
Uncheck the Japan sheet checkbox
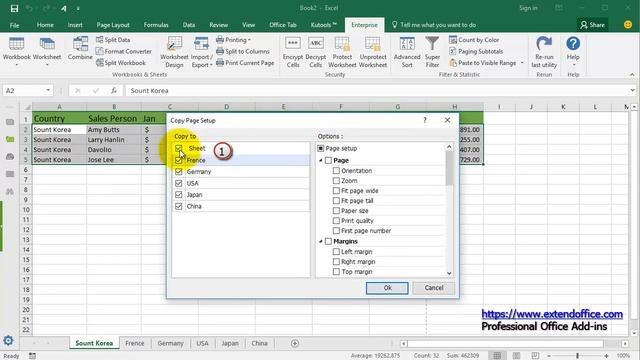point(178,195)
